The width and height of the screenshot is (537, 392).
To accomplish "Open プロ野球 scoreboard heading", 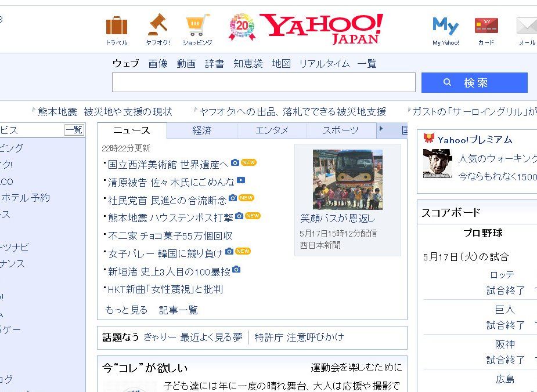I will 483,233.
